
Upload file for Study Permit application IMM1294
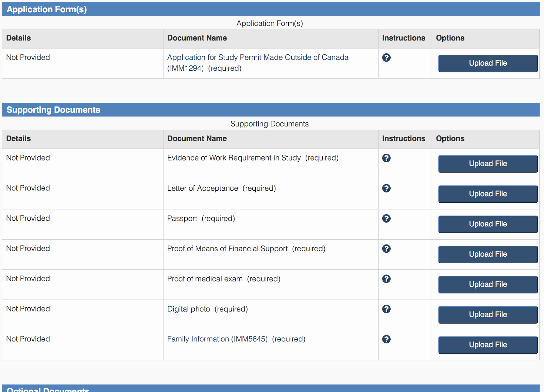[x=488, y=63]
